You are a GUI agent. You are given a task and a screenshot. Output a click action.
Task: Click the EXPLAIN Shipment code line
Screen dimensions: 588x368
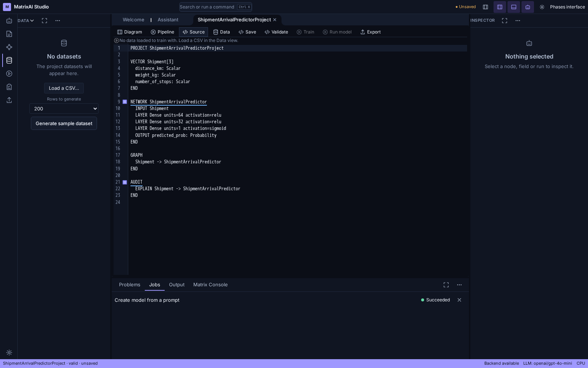[x=187, y=189]
